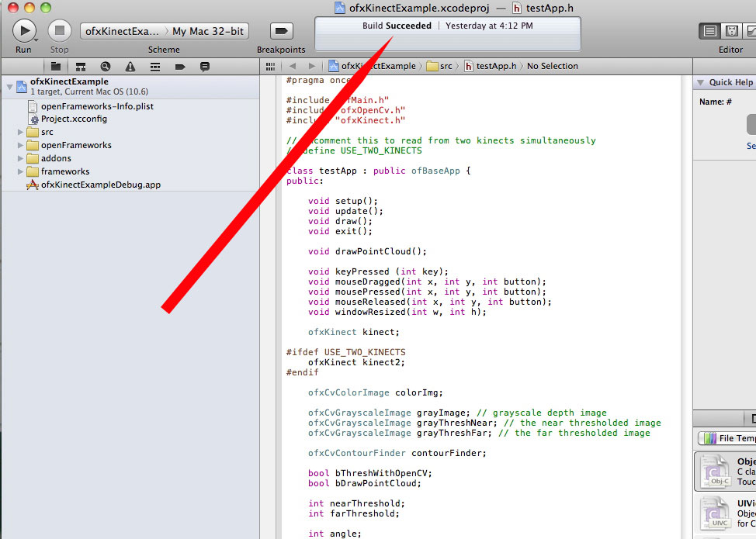This screenshot has width=756, height=539.
Task: Click the 'int nearThreshold;' line
Action: pyautogui.click(x=356, y=503)
